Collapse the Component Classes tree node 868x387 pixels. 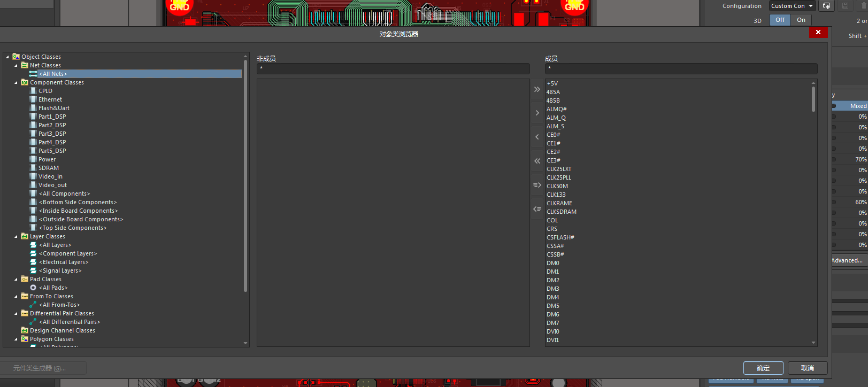(16, 82)
